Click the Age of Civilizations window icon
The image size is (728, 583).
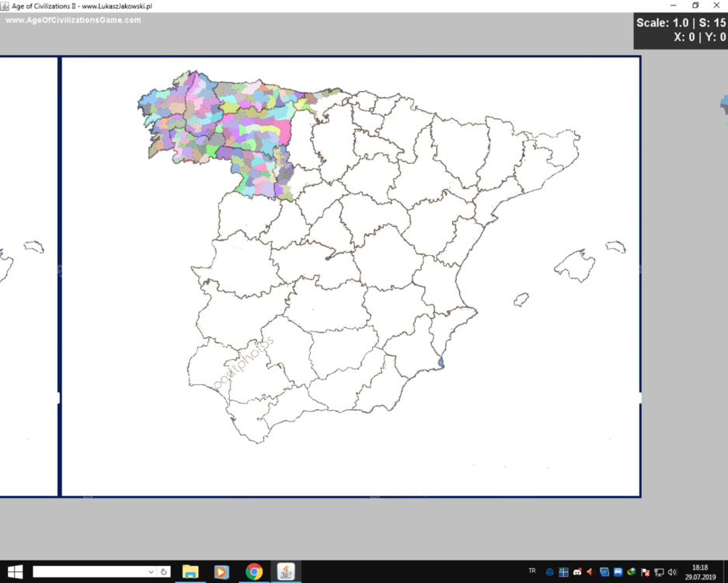pyautogui.click(x=5, y=6)
